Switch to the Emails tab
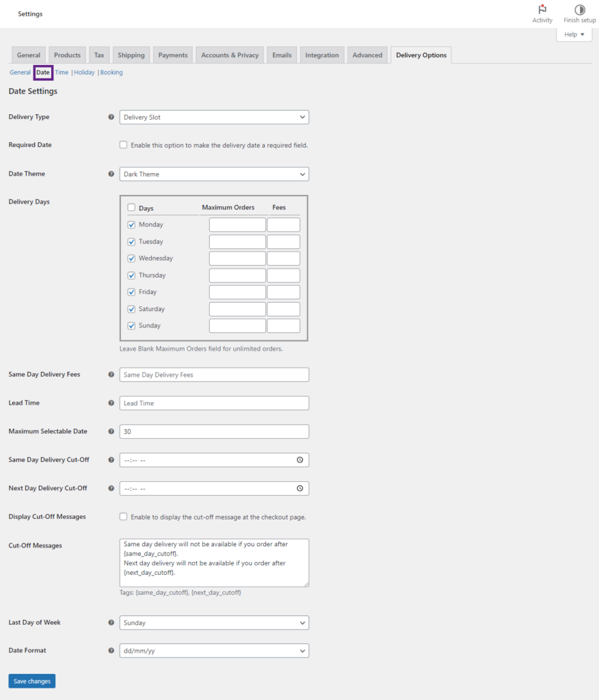Viewport: 599px width, 700px height. [282, 55]
